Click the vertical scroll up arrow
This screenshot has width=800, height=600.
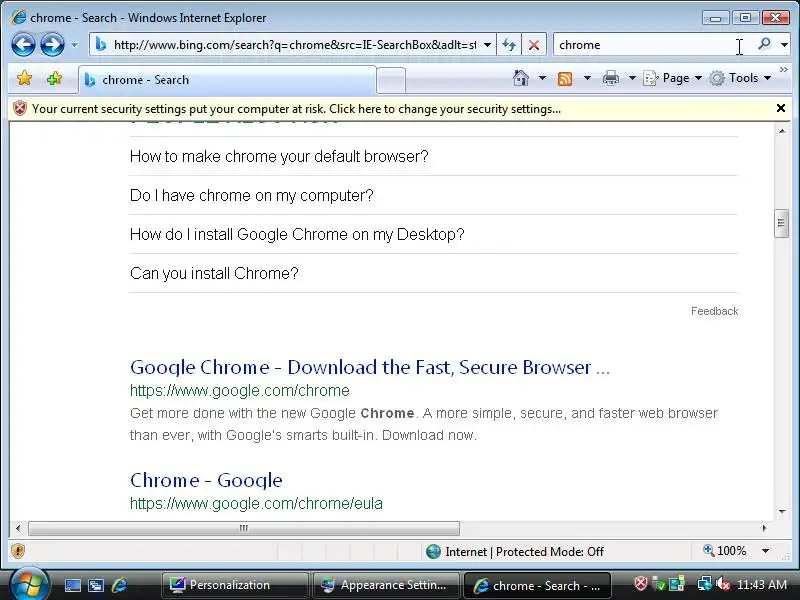tap(782, 131)
